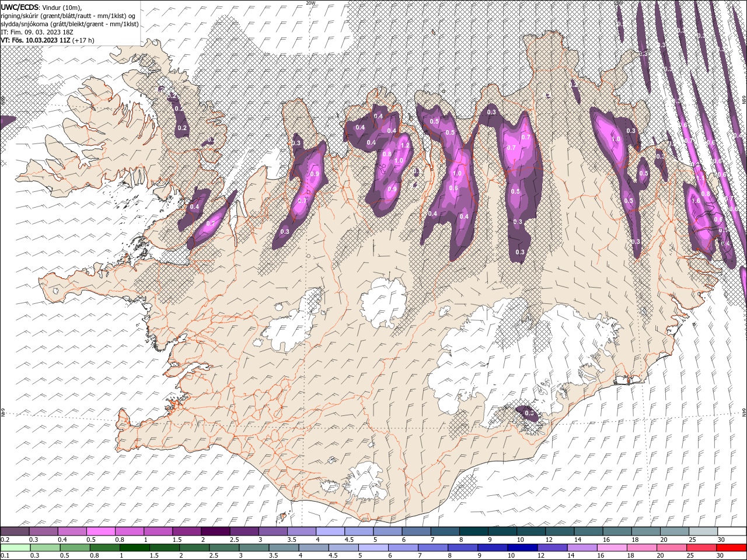
Task: Click the pure red swatch after 30
Action: pos(731,548)
